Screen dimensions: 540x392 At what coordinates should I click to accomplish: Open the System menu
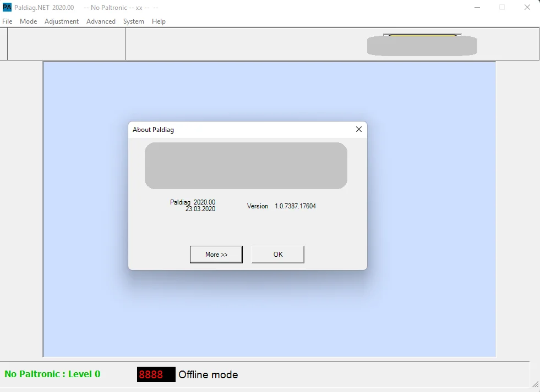(134, 21)
